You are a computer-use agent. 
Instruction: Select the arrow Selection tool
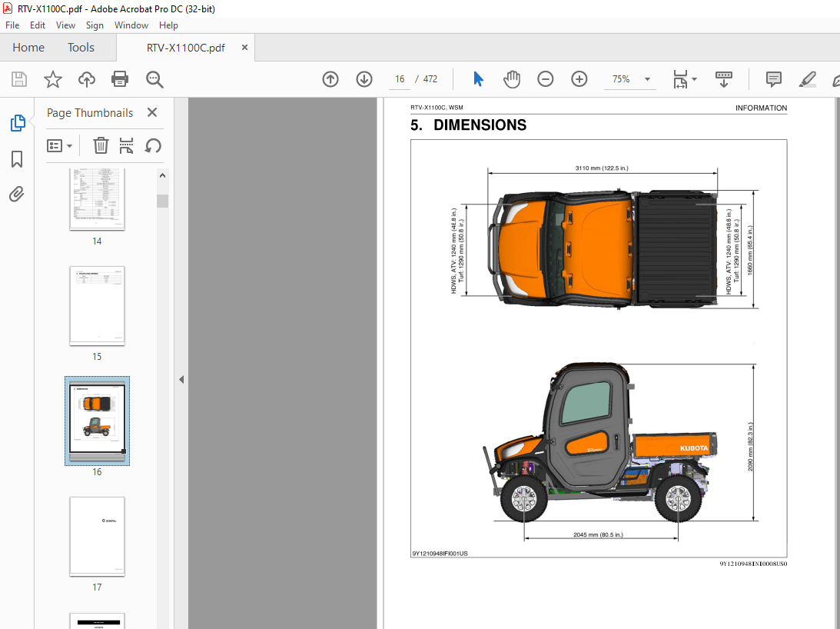pos(478,79)
